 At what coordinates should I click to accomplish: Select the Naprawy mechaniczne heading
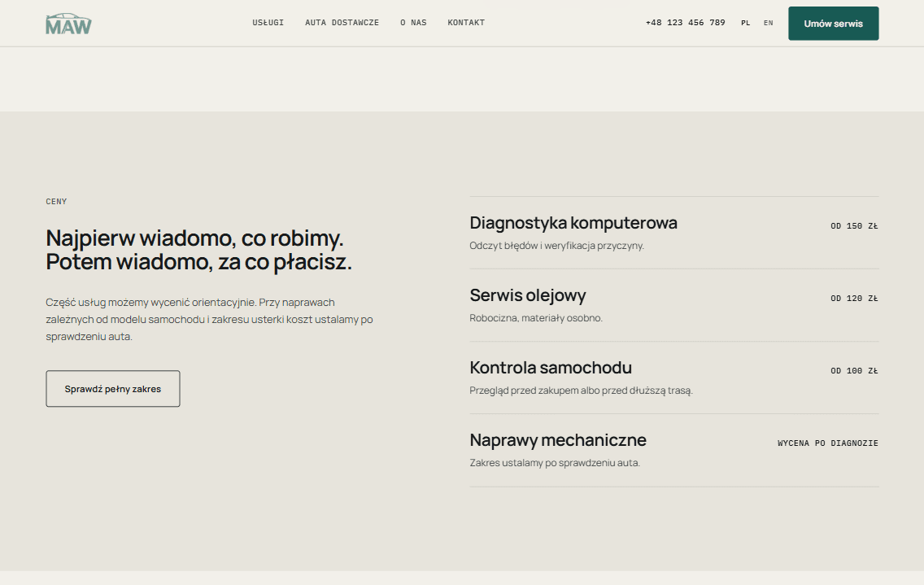(558, 440)
